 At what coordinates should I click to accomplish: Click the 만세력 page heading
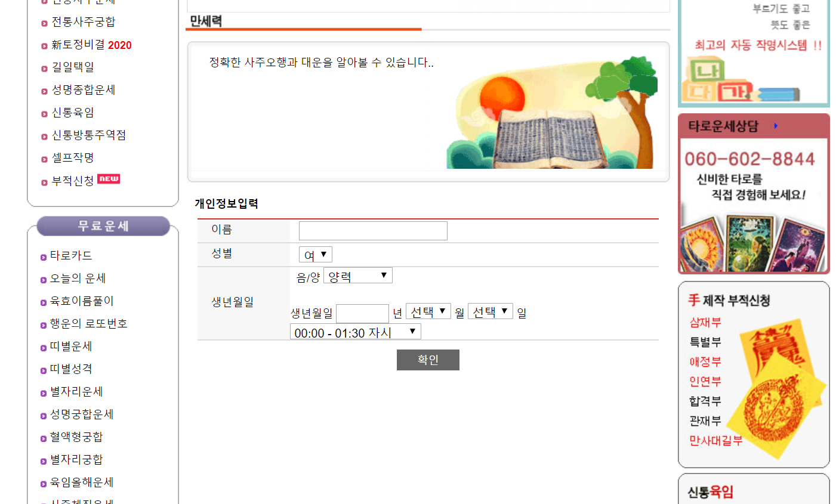pyautogui.click(x=206, y=21)
